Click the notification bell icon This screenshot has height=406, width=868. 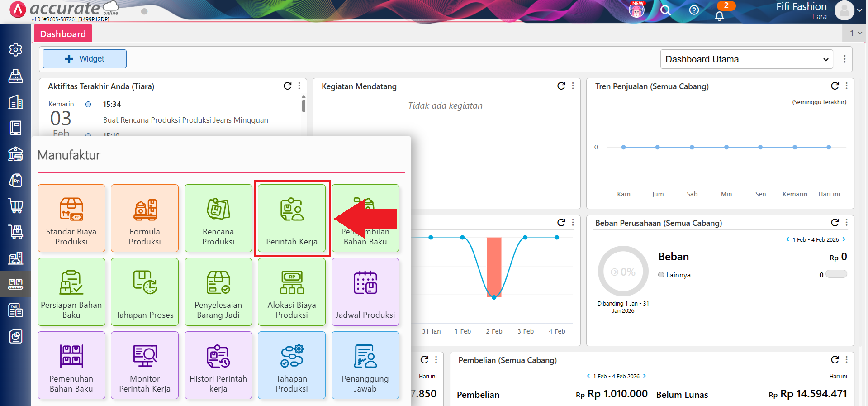[719, 16]
